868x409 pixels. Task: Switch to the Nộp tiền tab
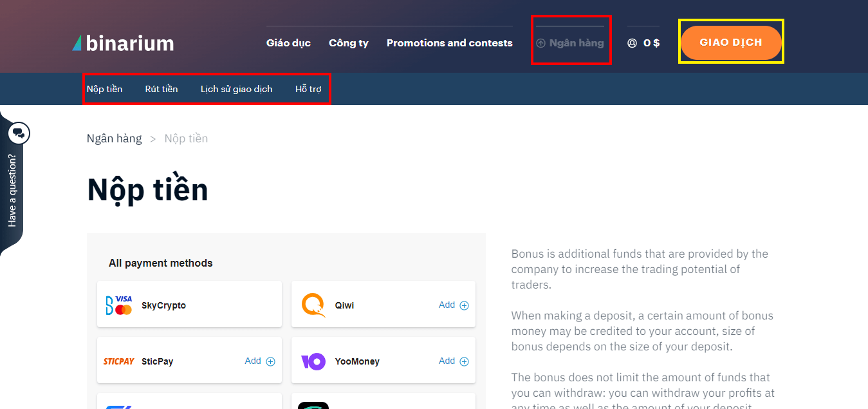coord(105,89)
